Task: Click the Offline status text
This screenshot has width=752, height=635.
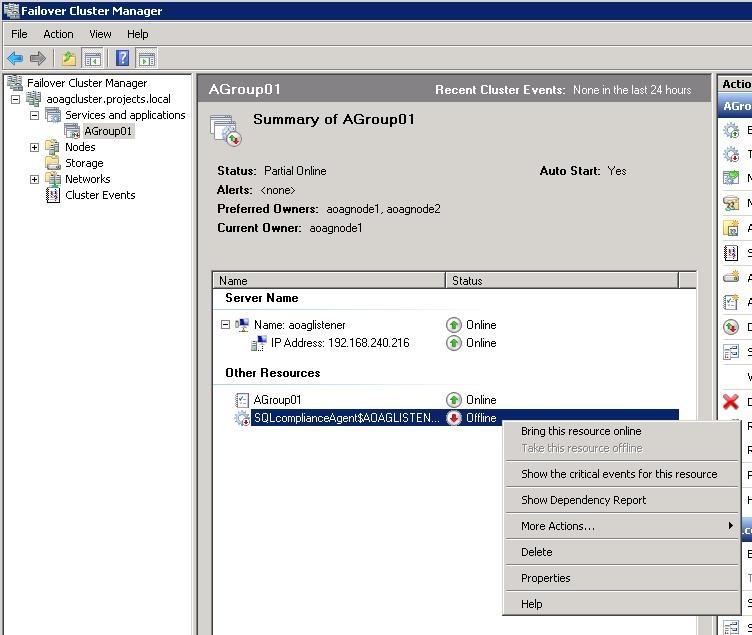Action: pos(481,418)
